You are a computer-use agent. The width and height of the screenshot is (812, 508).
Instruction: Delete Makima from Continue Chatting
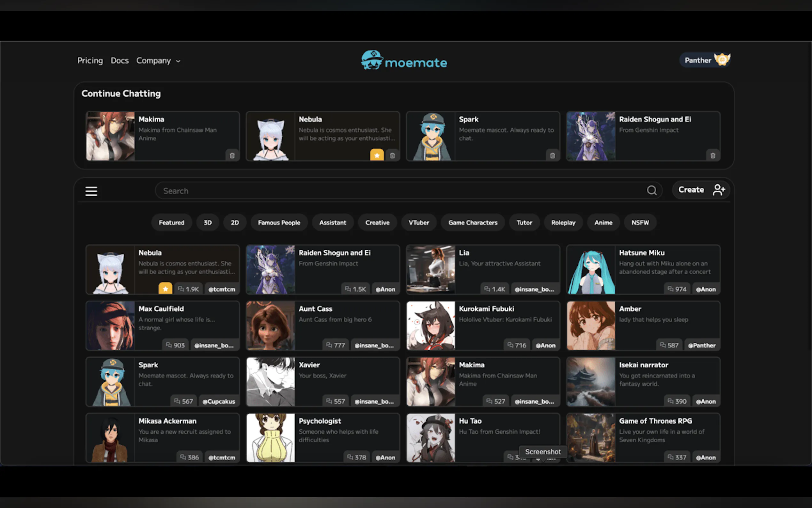(232, 155)
